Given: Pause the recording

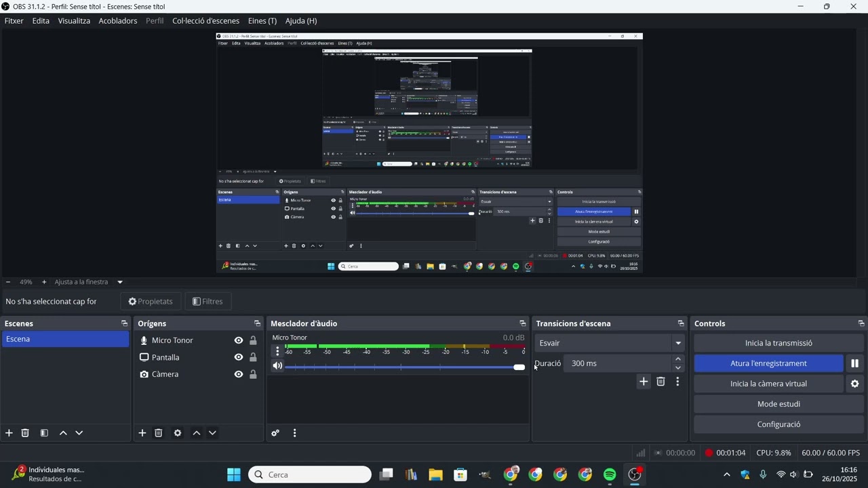Looking at the screenshot, I should (854, 363).
